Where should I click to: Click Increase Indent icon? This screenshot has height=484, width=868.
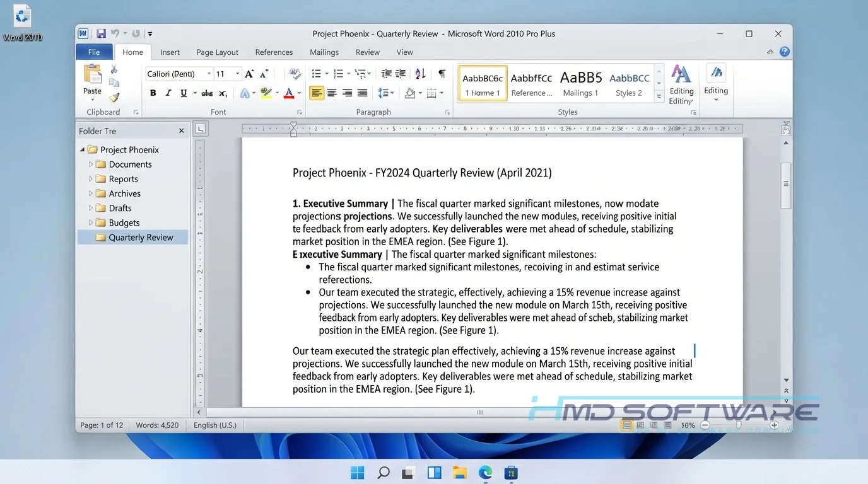point(400,74)
